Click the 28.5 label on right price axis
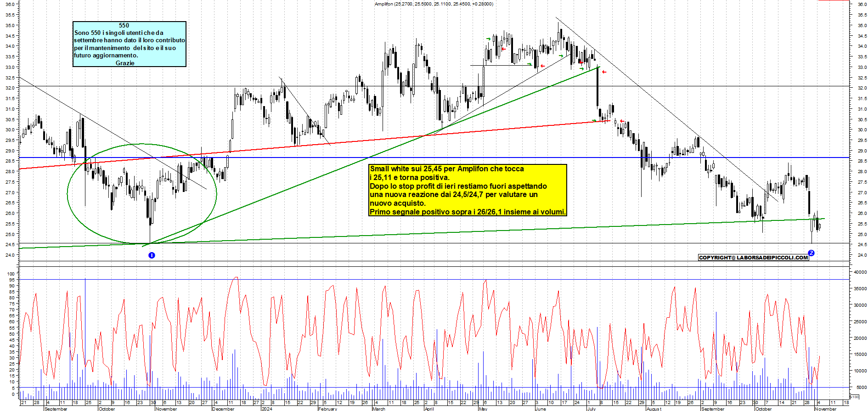The width and height of the screenshot is (868, 411). coord(862,161)
